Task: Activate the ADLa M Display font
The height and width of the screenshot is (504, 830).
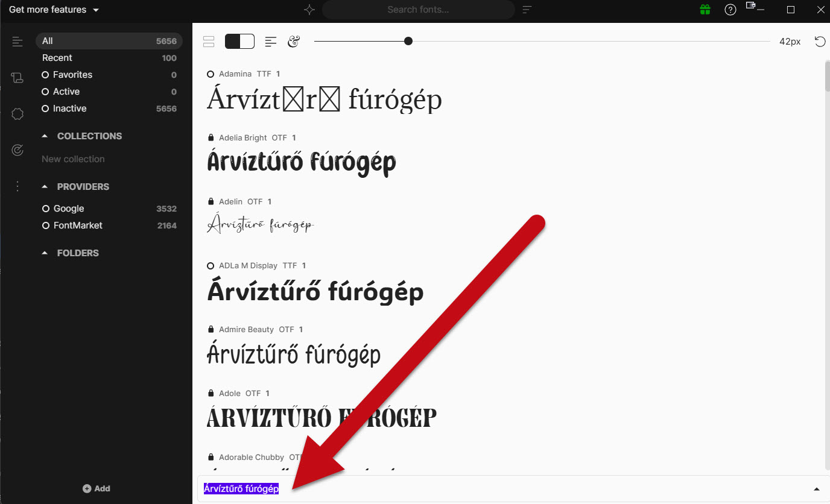Action: tap(211, 266)
